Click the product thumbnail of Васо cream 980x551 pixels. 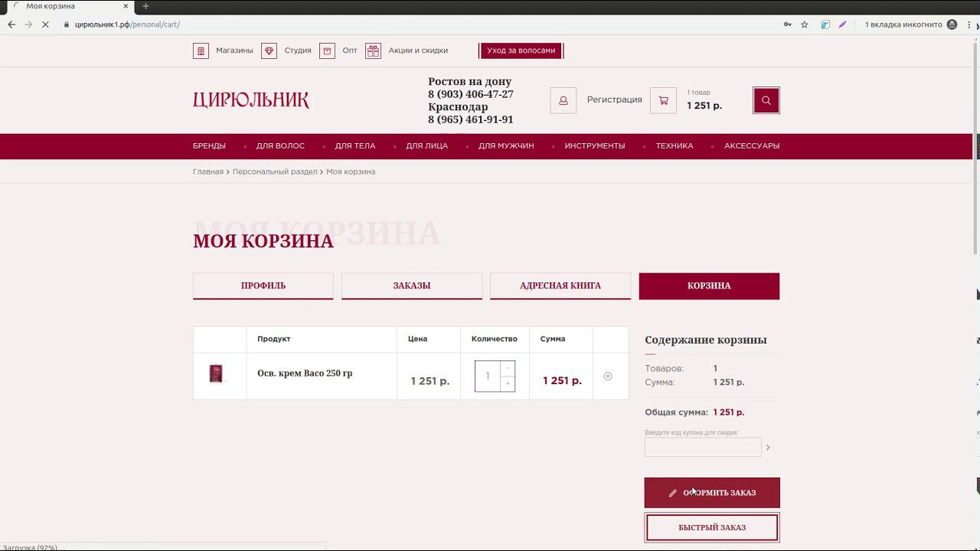coord(216,373)
